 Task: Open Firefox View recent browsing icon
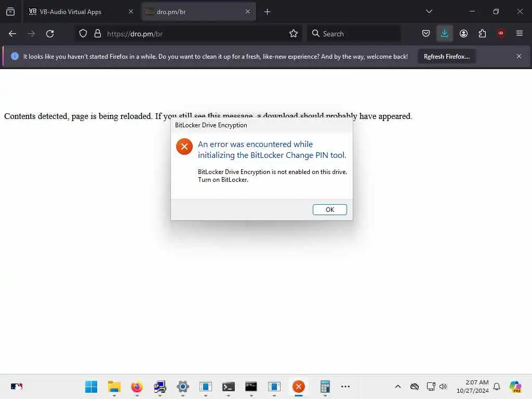click(x=10, y=12)
